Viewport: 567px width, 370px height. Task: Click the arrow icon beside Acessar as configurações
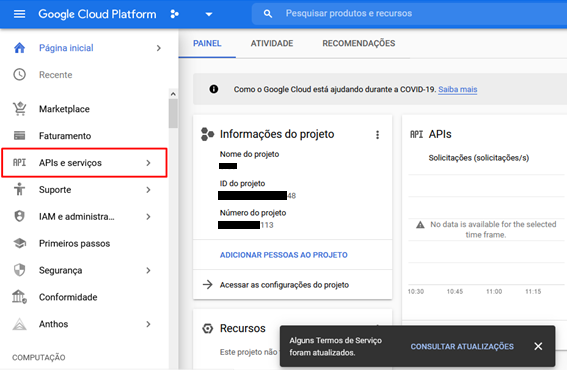[x=208, y=285]
